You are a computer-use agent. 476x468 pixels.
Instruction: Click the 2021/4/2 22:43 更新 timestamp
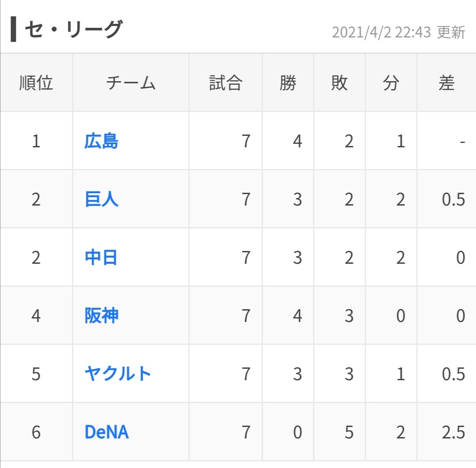click(x=398, y=32)
